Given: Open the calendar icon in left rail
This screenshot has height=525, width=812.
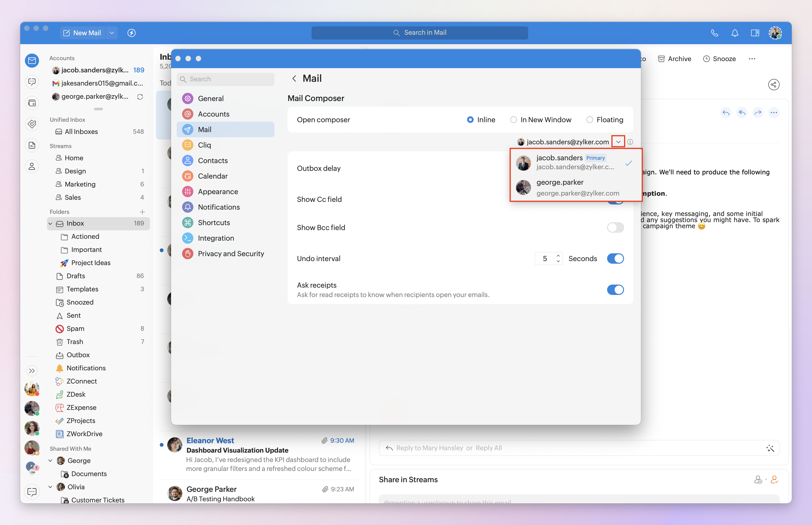Looking at the screenshot, I should click(x=32, y=103).
